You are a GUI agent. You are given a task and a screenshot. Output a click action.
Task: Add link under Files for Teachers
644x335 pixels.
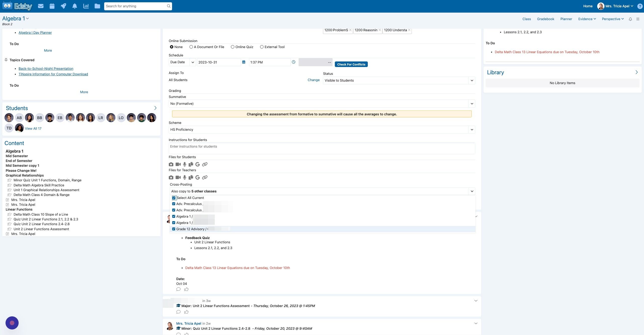pos(205,177)
